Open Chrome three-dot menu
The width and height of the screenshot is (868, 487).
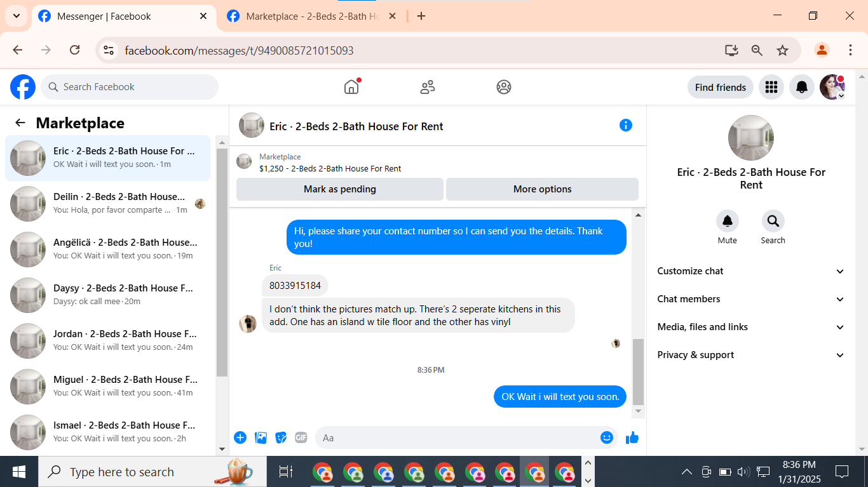click(x=850, y=50)
